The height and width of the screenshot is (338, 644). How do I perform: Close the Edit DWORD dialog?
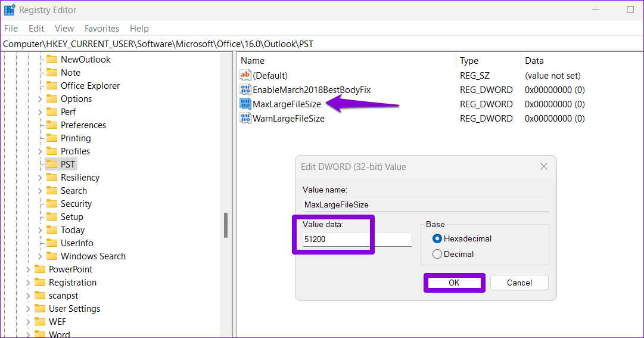point(544,166)
